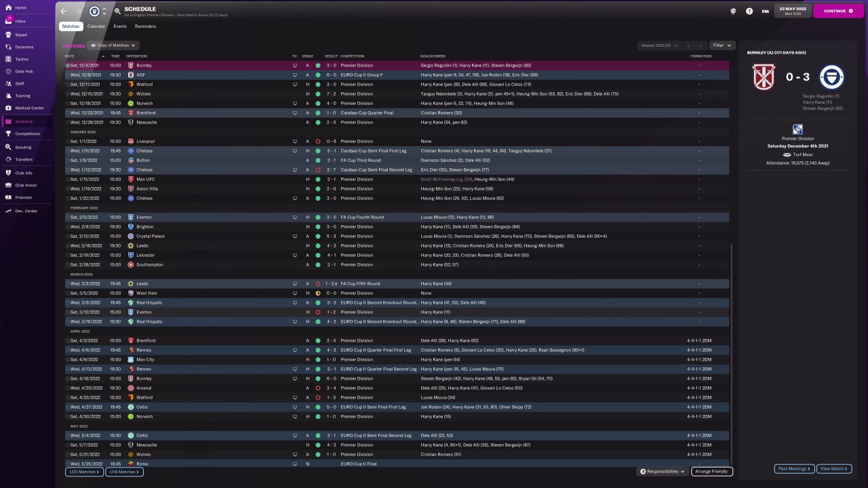
Task: Sort by the Date column header
Action: 70,56
